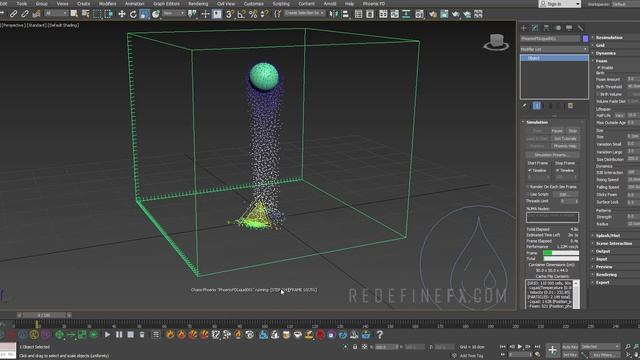640x360 pixels.
Task: Toggle the Birth Volume checkbox
Action: click(x=598, y=94)
